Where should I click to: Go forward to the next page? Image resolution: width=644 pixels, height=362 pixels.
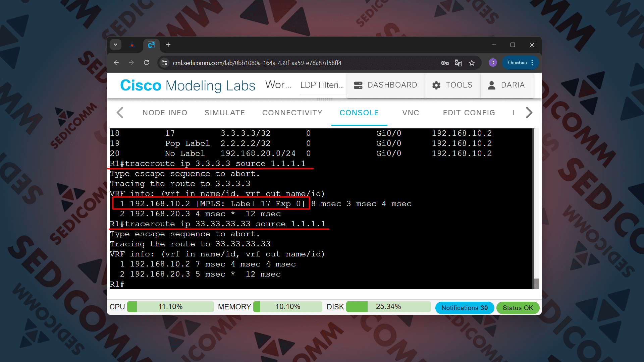pos(131,63)
